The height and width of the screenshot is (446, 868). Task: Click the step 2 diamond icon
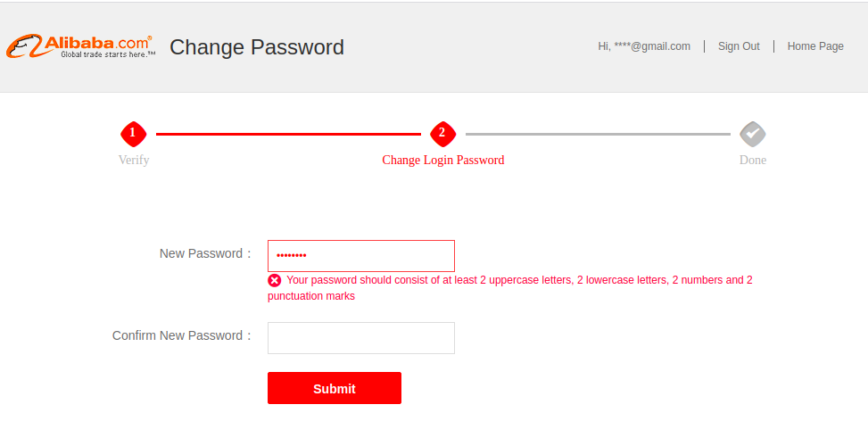442,134
